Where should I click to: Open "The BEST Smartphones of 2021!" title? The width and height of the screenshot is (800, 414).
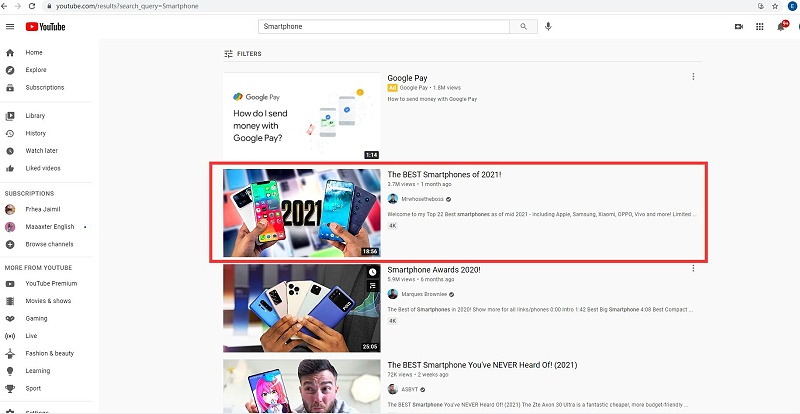pyautogui.click(x=444, y=174)
